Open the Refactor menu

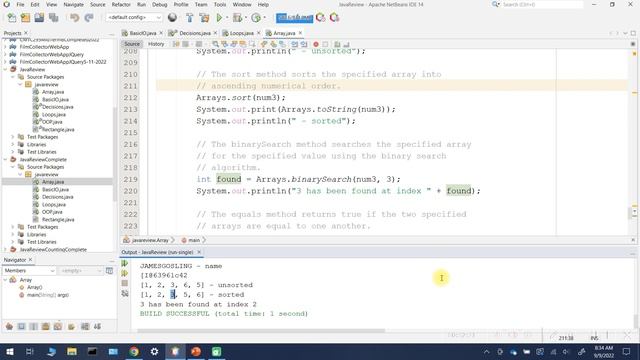(121, 4)
